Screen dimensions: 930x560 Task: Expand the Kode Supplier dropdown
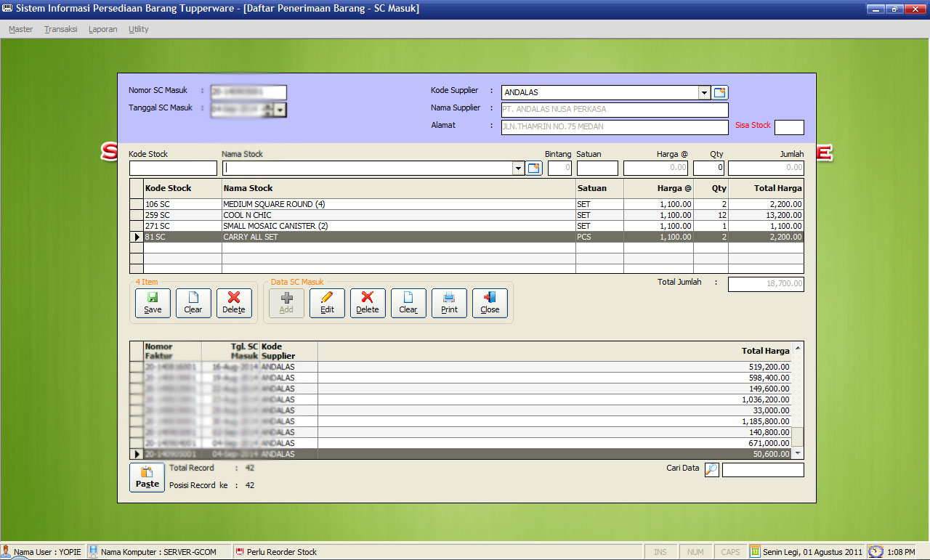[704, 92]
